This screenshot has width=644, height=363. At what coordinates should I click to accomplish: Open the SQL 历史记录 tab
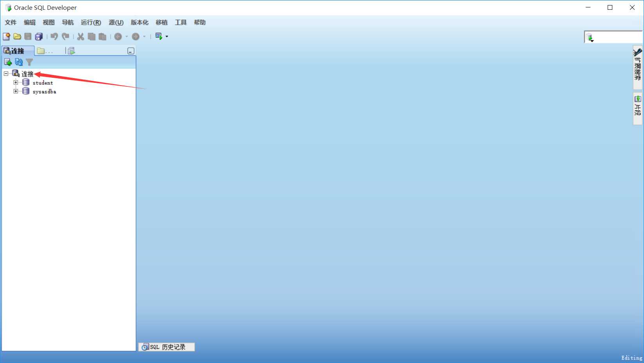click(x=167, y=347)
